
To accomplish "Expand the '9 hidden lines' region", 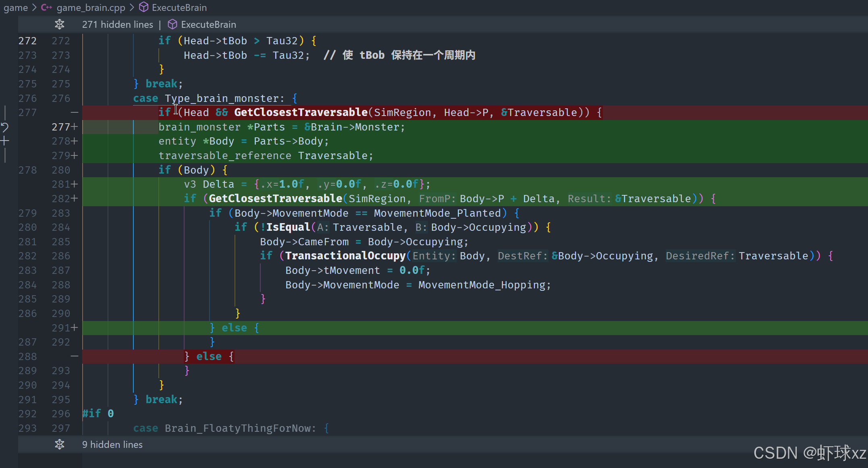I will click(112, 445).
